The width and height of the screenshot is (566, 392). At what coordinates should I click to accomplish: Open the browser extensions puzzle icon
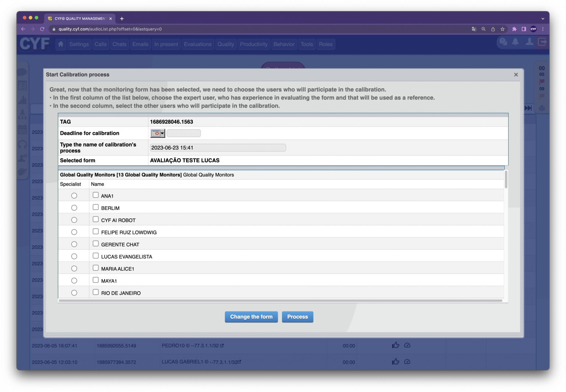click(514, 29)
